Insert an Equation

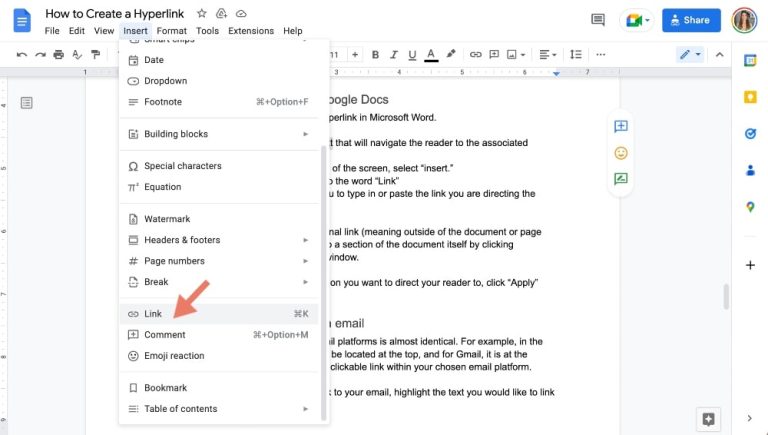(219, 187)
